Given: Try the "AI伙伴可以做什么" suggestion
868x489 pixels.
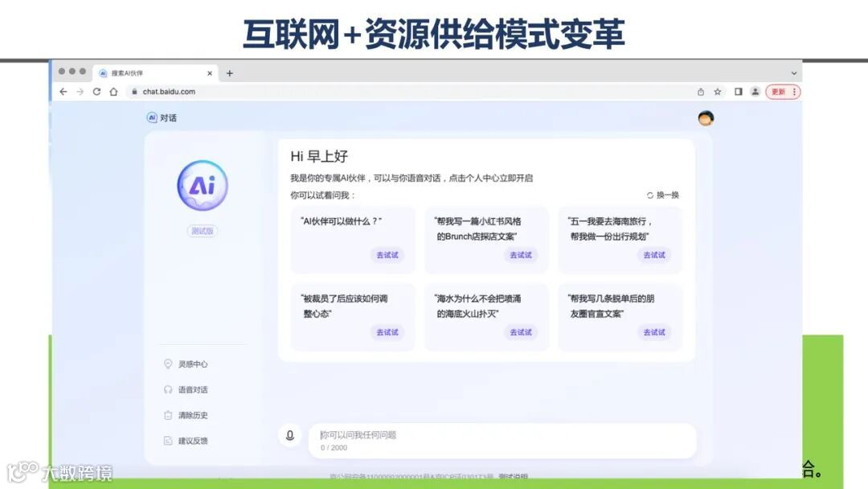Looking at the screenshot, I should [x=387, y=255].
